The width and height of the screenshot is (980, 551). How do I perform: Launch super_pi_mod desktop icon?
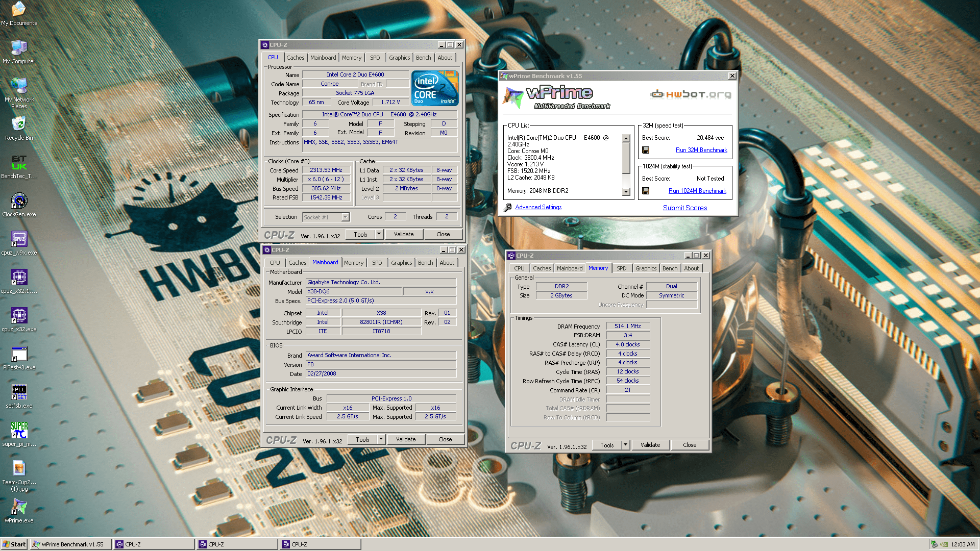(x=19, y=435)
